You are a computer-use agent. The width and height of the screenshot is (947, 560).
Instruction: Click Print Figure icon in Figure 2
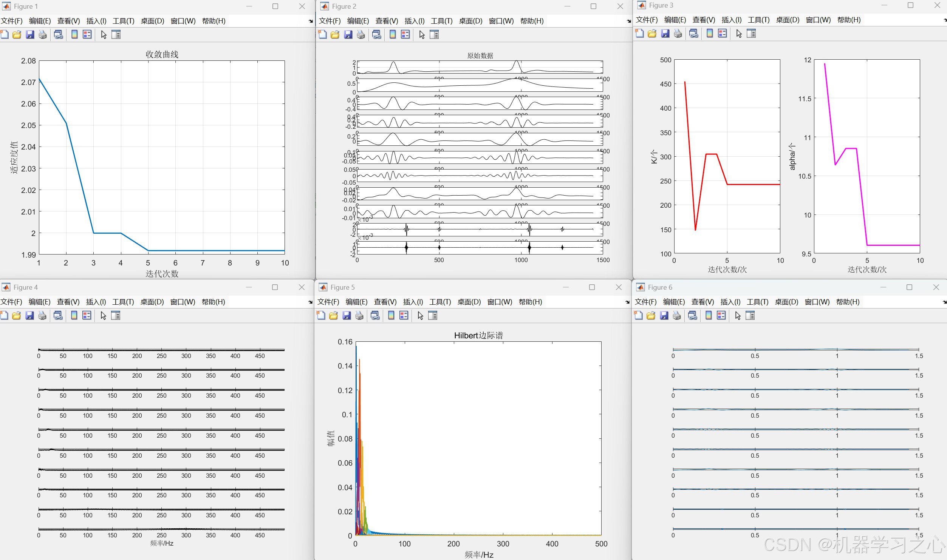point(361,35)
